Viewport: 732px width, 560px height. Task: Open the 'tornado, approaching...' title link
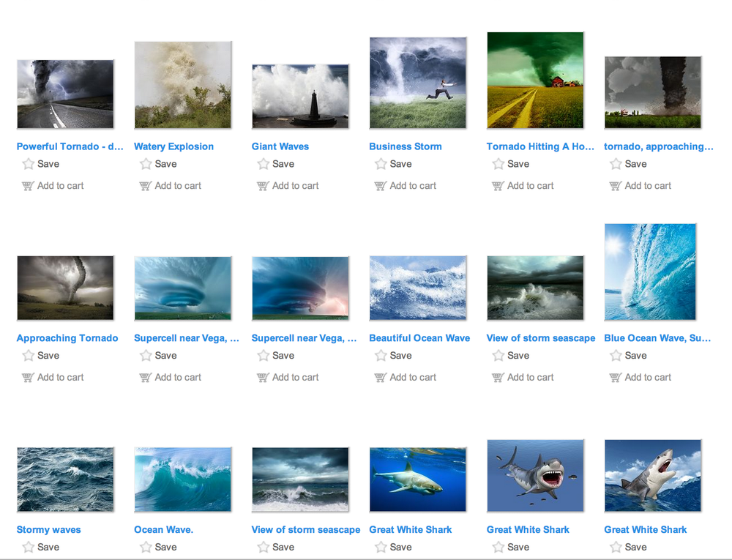659,146
